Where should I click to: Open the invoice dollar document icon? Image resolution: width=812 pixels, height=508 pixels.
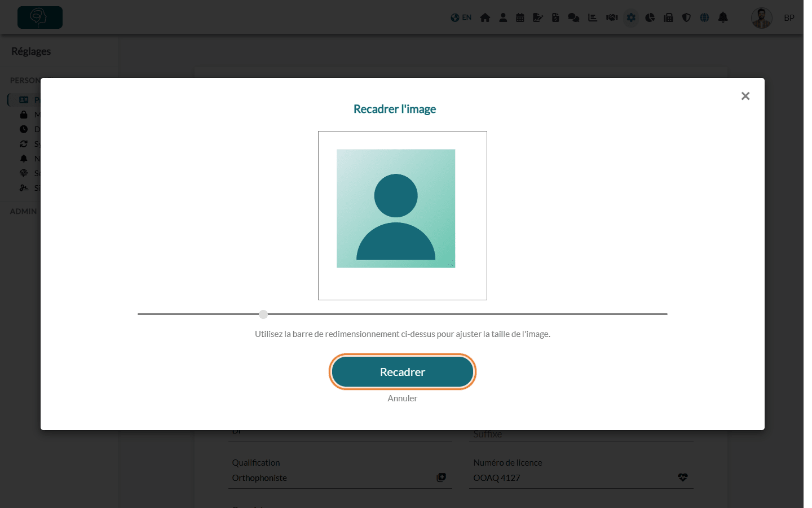pos(555,17)
